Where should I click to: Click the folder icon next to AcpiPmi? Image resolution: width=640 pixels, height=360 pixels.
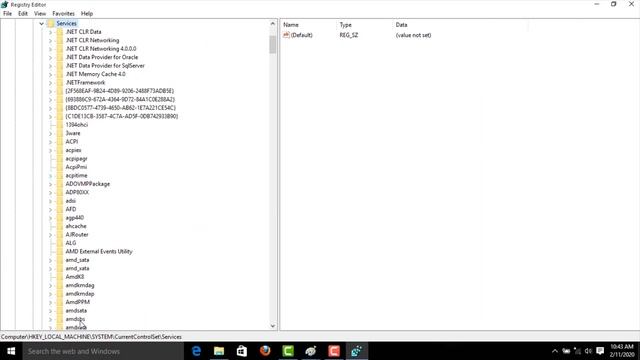click(60, 167)
